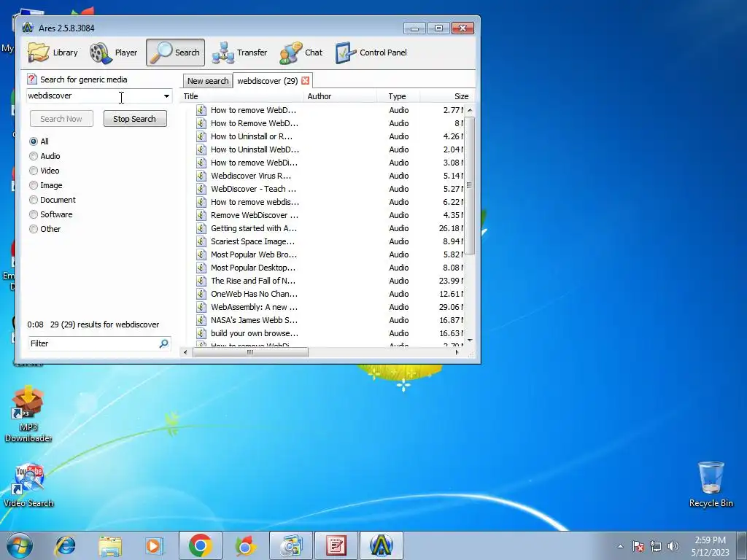Select the Software radio button
The height and width of the screenshot is (560, 747).
click(34, 214)
